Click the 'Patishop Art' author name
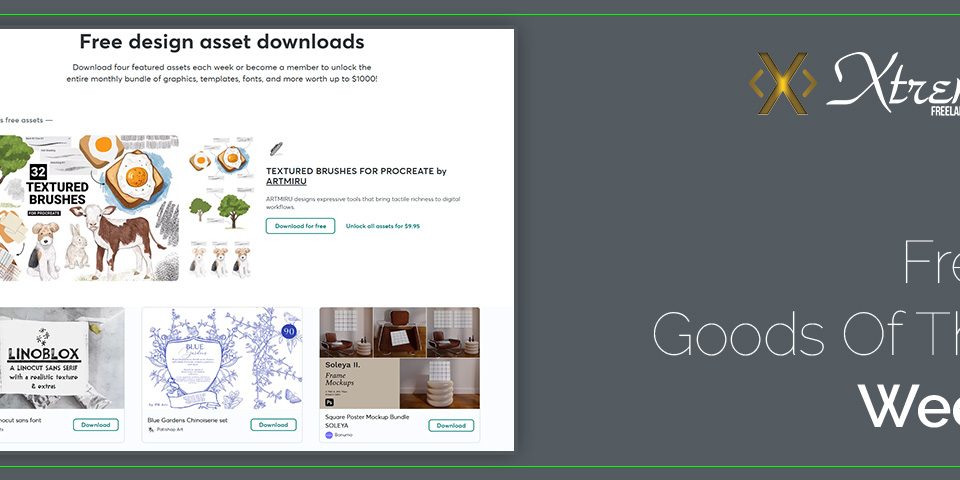 tap(170, 430)
